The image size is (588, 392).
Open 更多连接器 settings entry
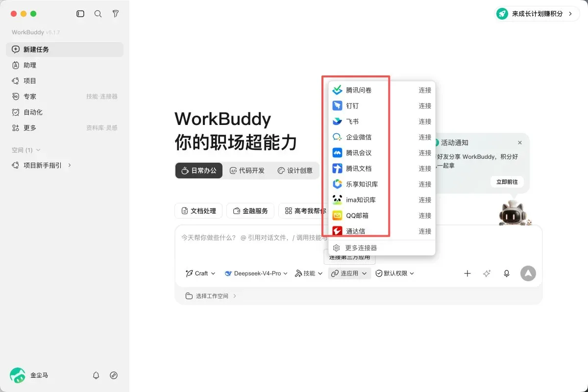tap(382, 248)
